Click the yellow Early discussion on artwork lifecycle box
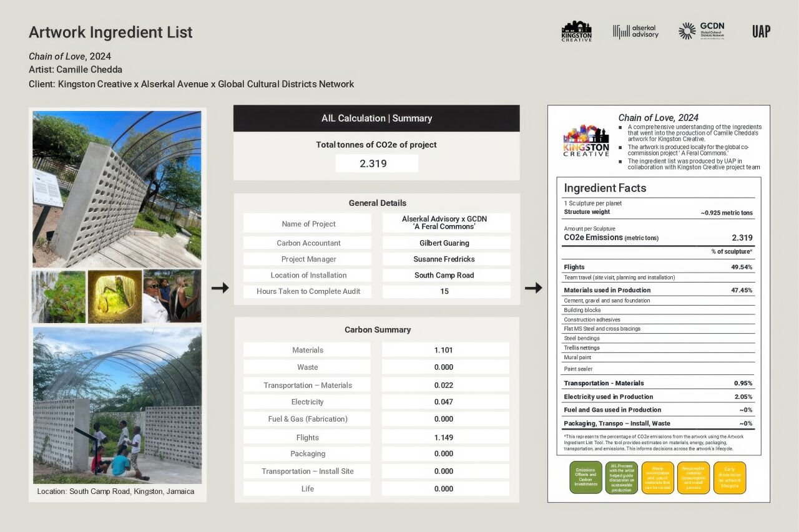Screen dimensions: 799x532 pyautogui.click(x=730, y=478)
